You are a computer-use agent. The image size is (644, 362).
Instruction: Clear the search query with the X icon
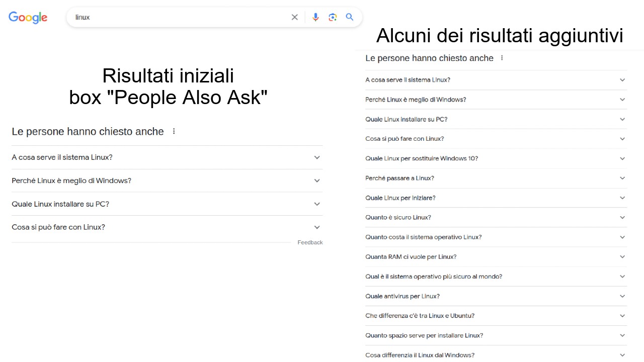[295, 17]
